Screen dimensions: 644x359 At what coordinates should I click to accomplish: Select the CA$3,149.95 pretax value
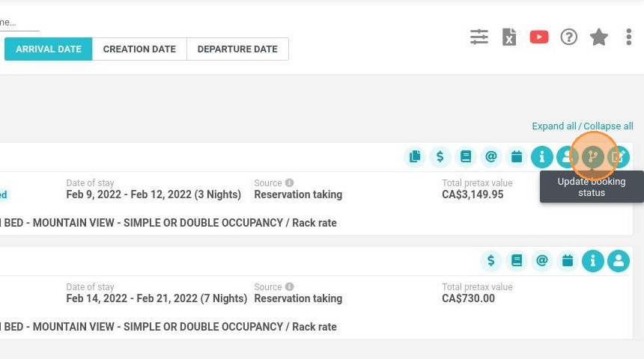(473, 194)
